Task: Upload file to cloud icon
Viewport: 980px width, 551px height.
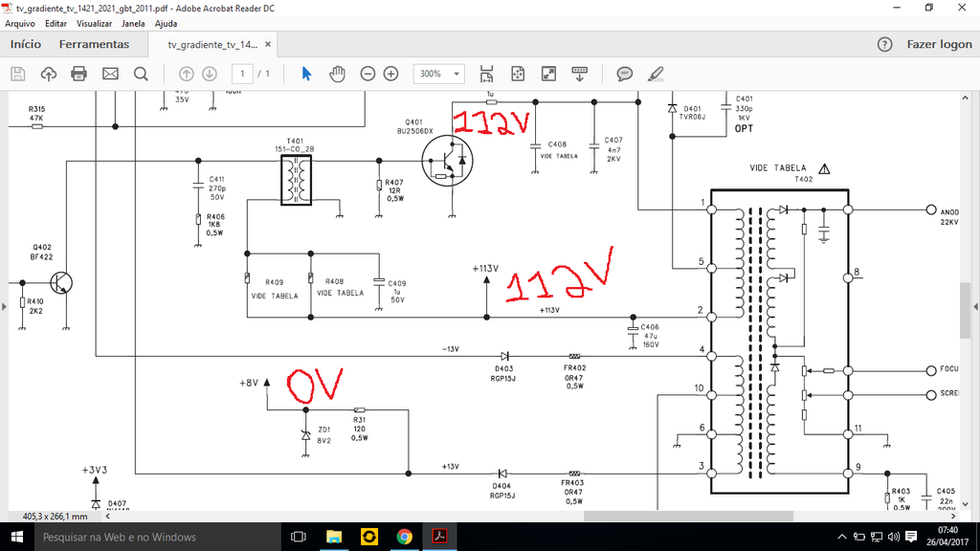Action: click(x=48, y=74)
